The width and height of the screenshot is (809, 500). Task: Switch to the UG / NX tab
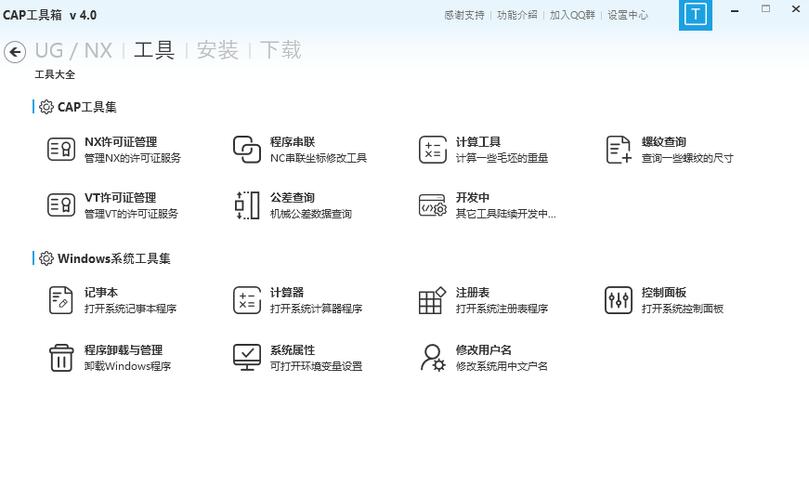(73, 51)
